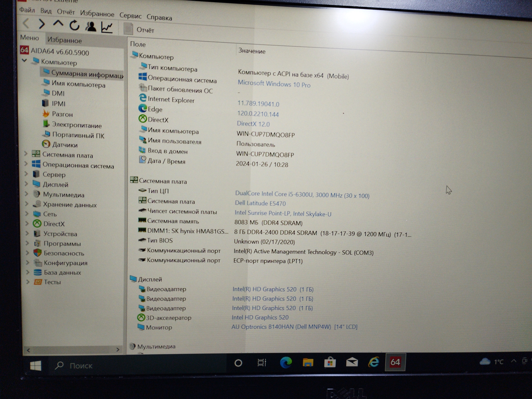Screen dimensions: 532x399
Task: Open the Файл menu
Action: (x=27, y=10)
